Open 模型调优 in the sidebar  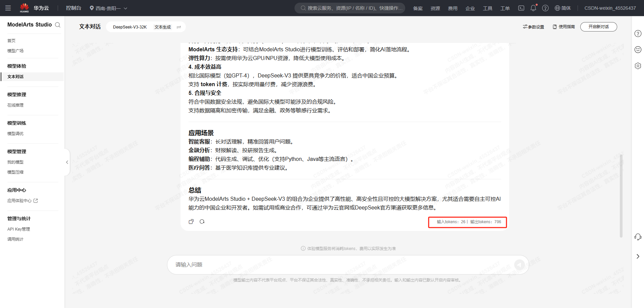tap(15, 134)
